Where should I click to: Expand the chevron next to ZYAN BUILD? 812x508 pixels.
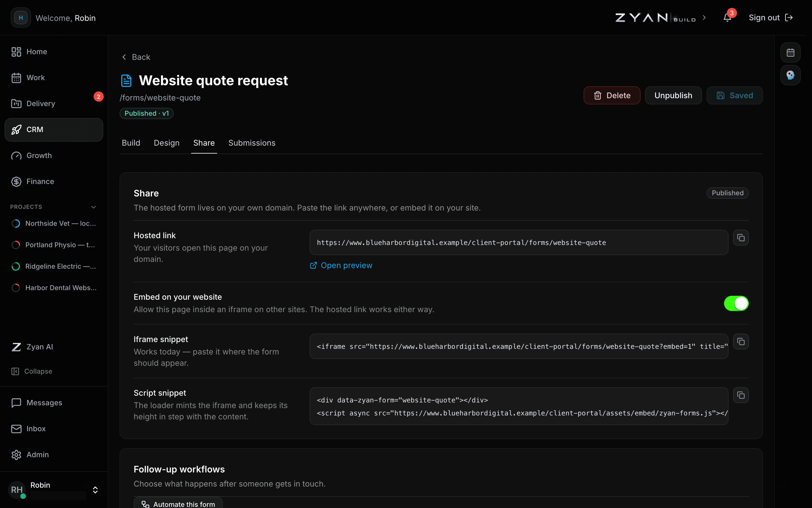click(704, 17)
